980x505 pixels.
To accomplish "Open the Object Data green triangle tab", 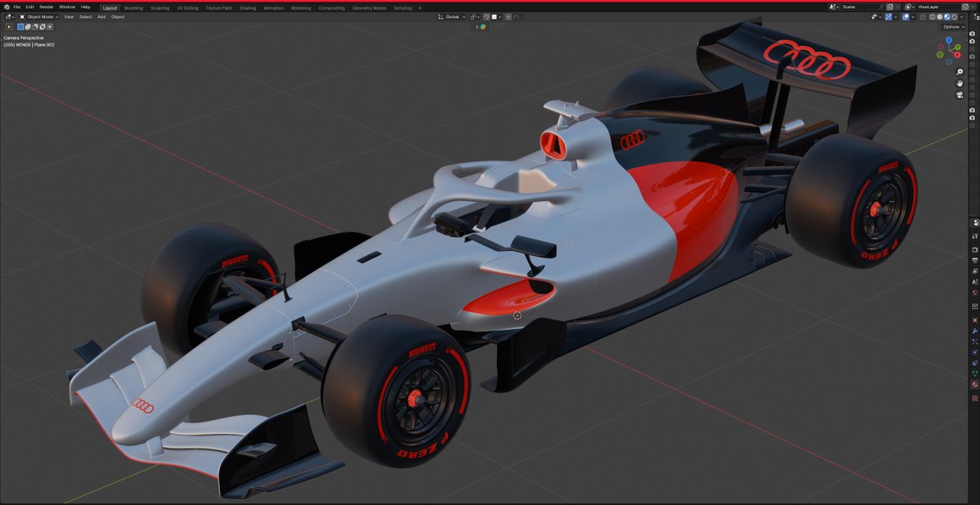I will (x=974, y=373).
